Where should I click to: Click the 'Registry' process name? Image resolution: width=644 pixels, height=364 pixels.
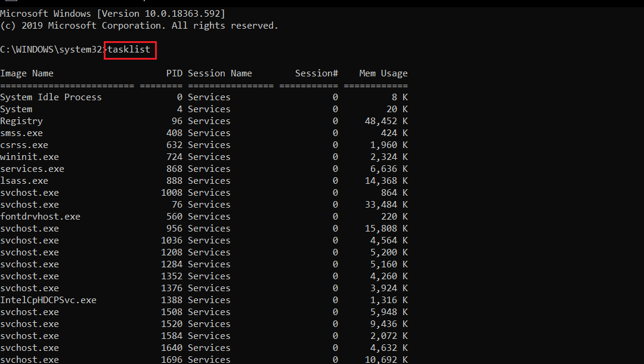(x=21, y=121)
